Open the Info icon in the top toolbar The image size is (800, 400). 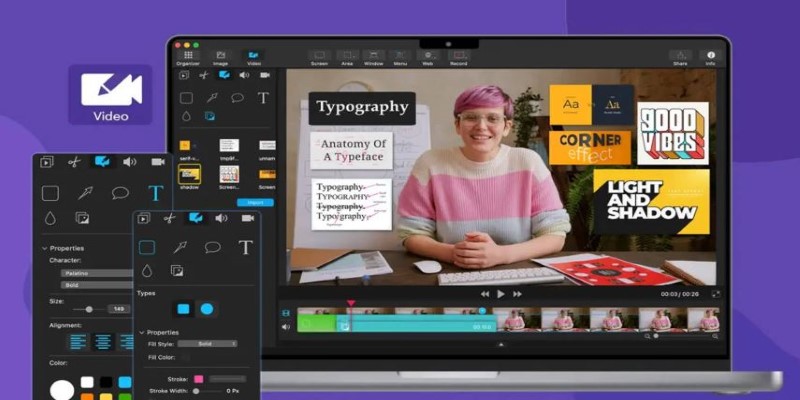point(711,57)
